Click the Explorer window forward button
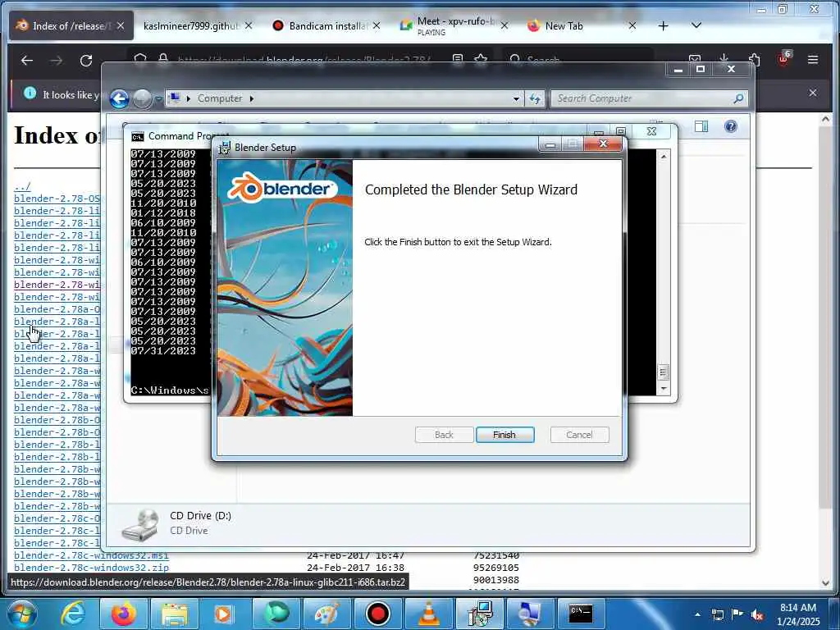This screenshot has height=630, width=840. [142, 98]
